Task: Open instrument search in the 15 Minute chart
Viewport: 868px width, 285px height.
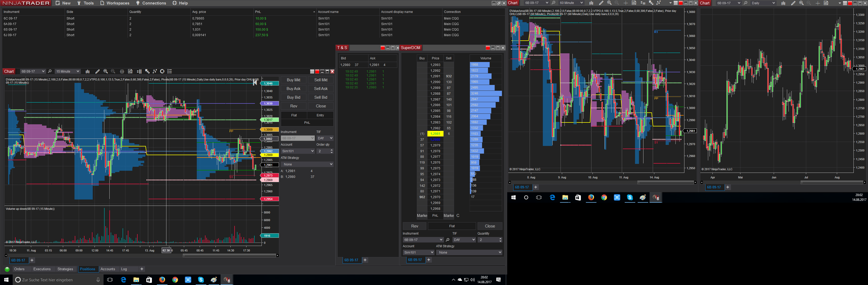Action: point(50,71)
